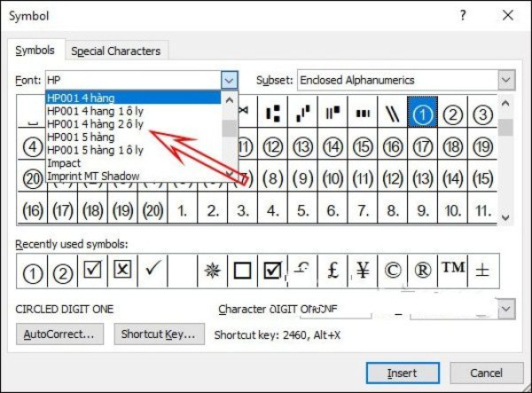Open the Font dropdown arrow
Screen dimensions: 532x393
229,81
